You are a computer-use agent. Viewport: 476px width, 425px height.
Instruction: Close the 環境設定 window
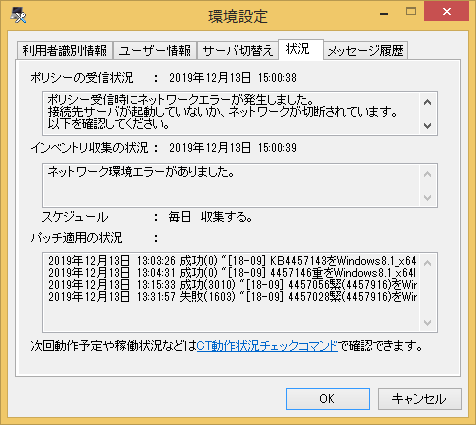(447, 11)
